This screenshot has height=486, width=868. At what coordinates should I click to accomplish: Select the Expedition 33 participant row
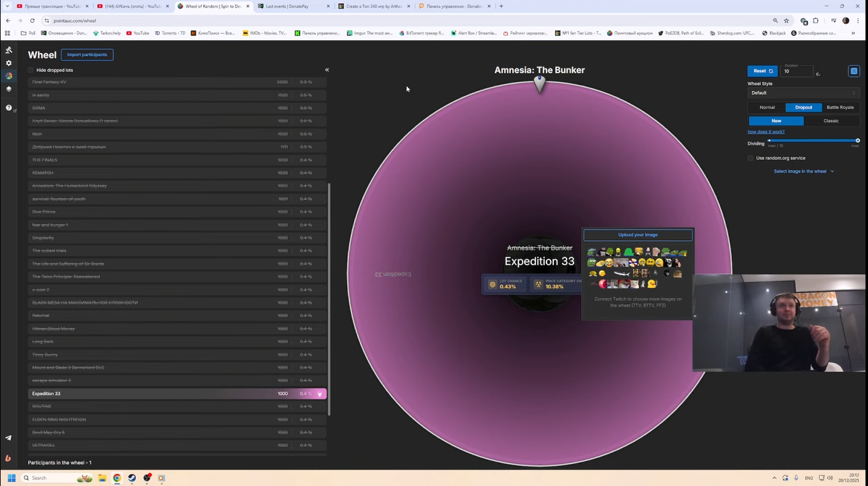pyautogui.click(x=177, y=394)
